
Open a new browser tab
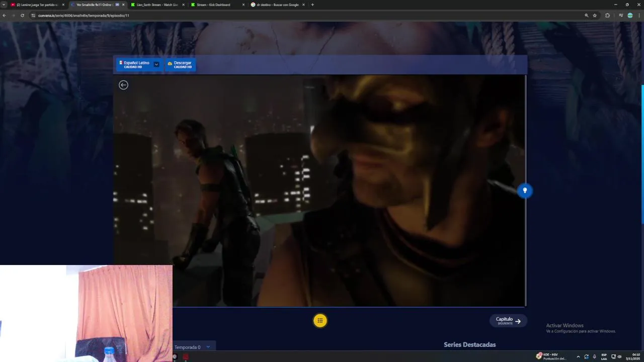(x=312, y=5)
